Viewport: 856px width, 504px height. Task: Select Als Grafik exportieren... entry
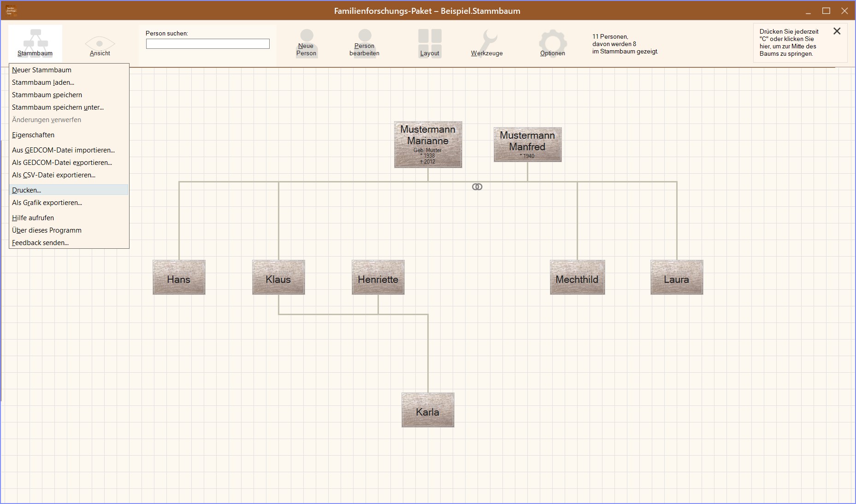(x=47, y=203)
